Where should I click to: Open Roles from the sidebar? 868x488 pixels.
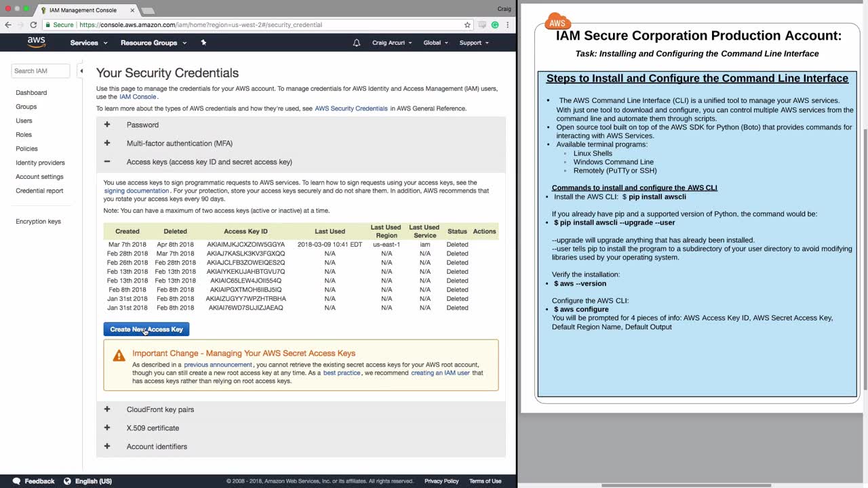(24, 135)
